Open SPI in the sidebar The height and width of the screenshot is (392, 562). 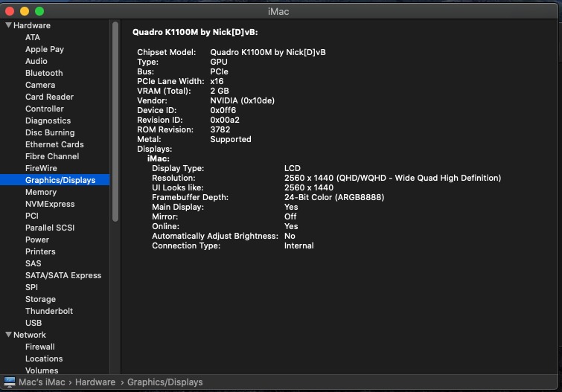[31, 287]
